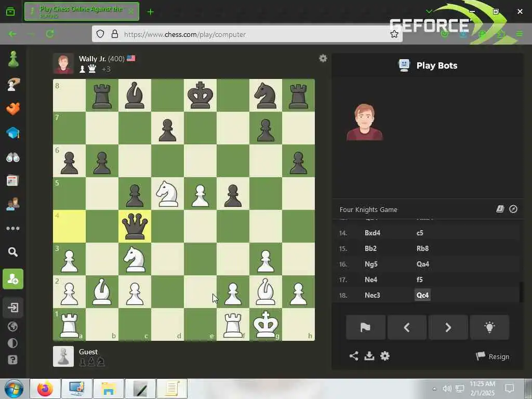Reload the page
532x399 pixels.
pyautogui.click(x=50, y=34)
